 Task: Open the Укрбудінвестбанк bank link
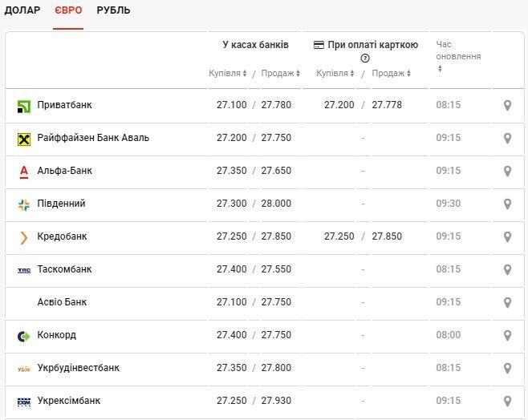click(78, 368)
